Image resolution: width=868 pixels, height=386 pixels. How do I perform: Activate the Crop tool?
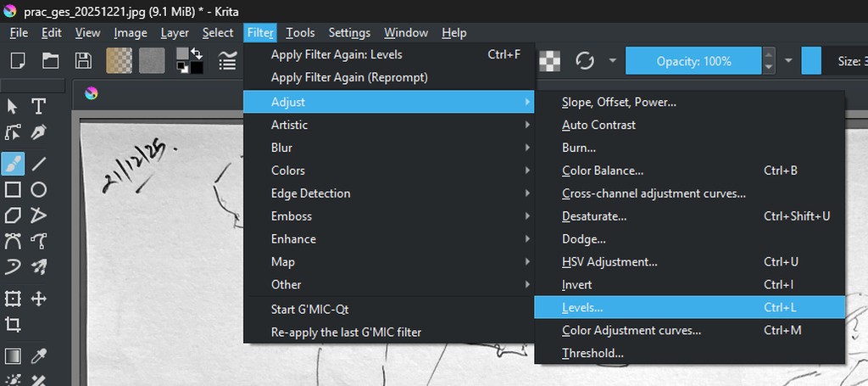pyautogui.click(x=13, y=324)
